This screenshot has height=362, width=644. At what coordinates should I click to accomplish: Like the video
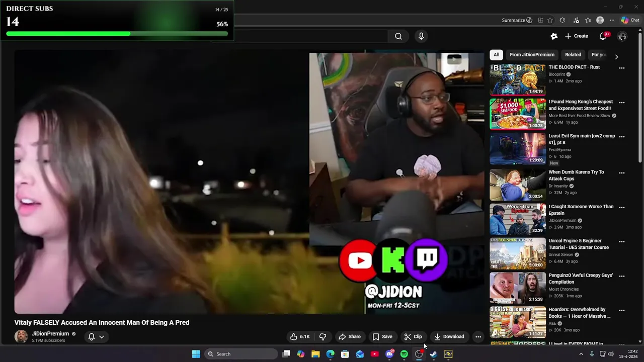[300, 337]
